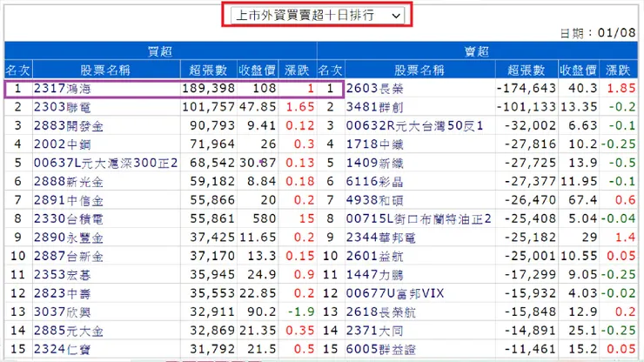The image size is (644, 362).
Task: Click the 1.85 change value for 長榮
Action: (621, 89)
